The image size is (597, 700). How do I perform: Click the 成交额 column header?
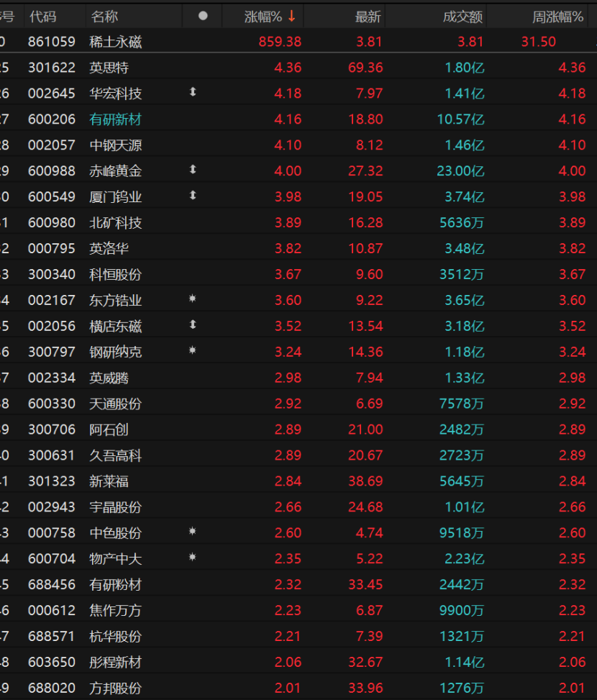462,17
